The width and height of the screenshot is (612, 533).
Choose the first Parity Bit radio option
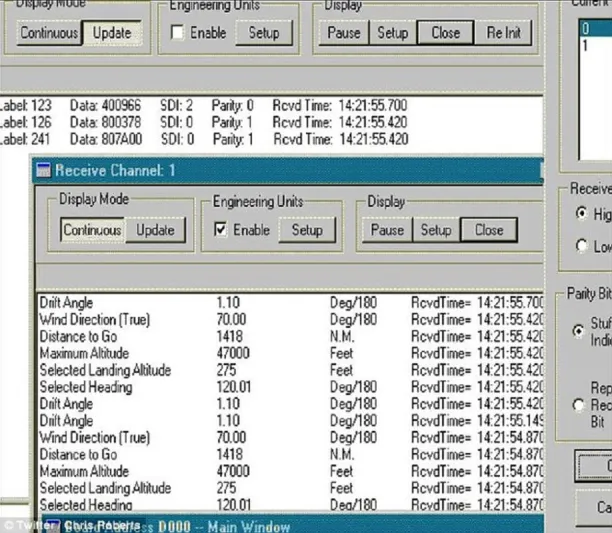[578, 331]
